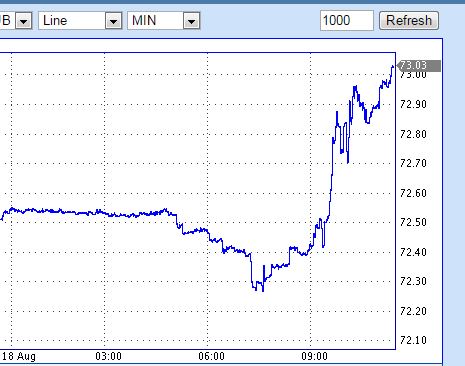Select the 09:00 time axis label
This screenshot has height=366, width=465.
point(314,356)
